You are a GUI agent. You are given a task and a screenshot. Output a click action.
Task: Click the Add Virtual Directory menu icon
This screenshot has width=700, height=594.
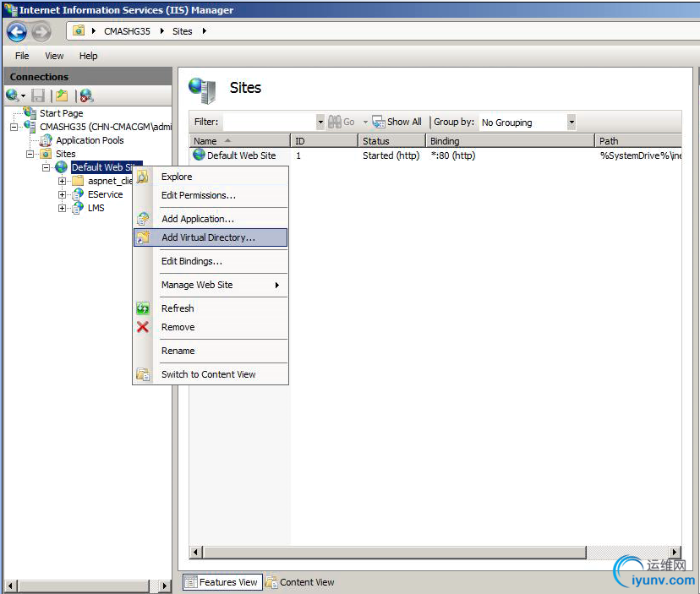tap(143, 237)
